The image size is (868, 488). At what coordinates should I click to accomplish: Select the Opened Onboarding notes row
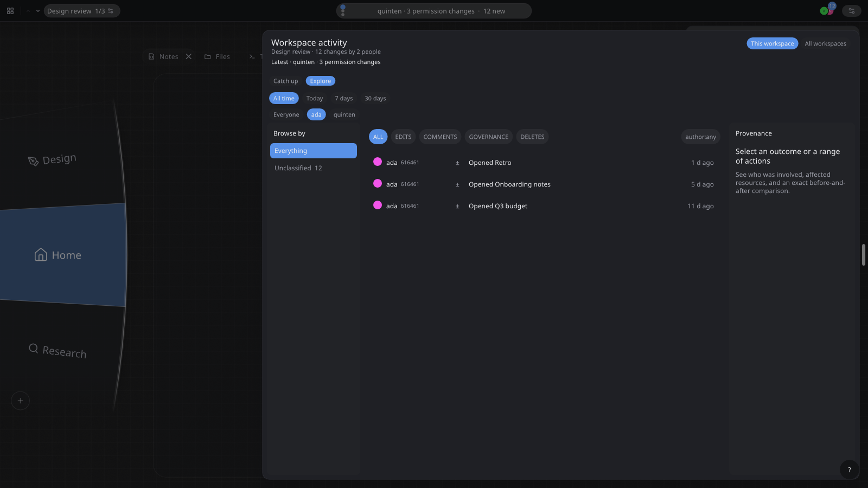544,184
